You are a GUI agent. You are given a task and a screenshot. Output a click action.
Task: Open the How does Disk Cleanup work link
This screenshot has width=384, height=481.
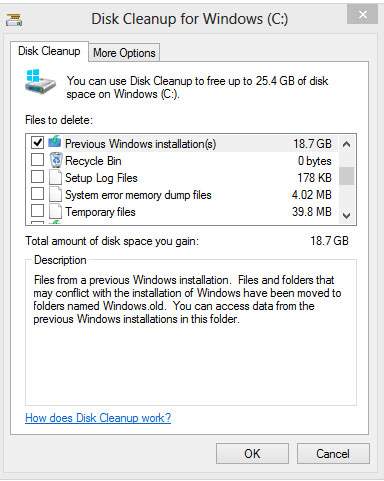click(x=98, y=418)
